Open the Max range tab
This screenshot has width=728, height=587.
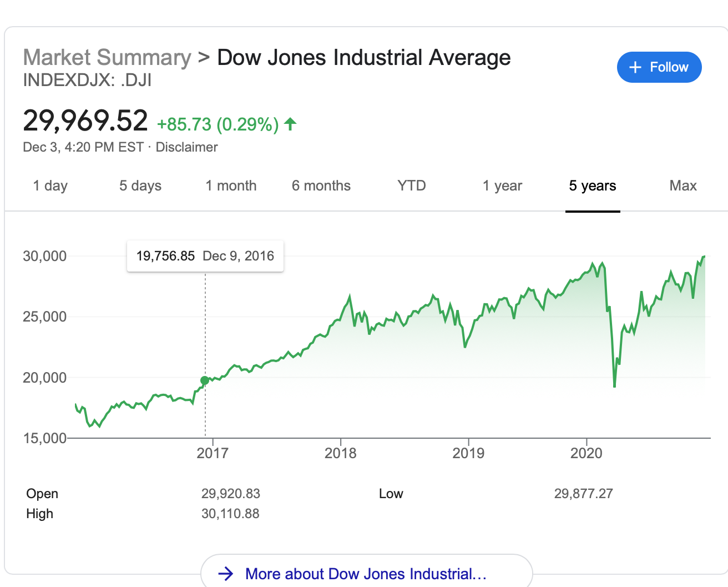pyautogui.click(x=683, y=185)
